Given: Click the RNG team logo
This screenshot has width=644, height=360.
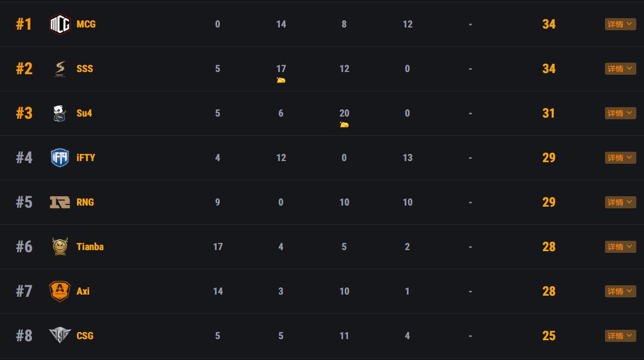Looking at the screenshot, I should [x=60, y=202].
